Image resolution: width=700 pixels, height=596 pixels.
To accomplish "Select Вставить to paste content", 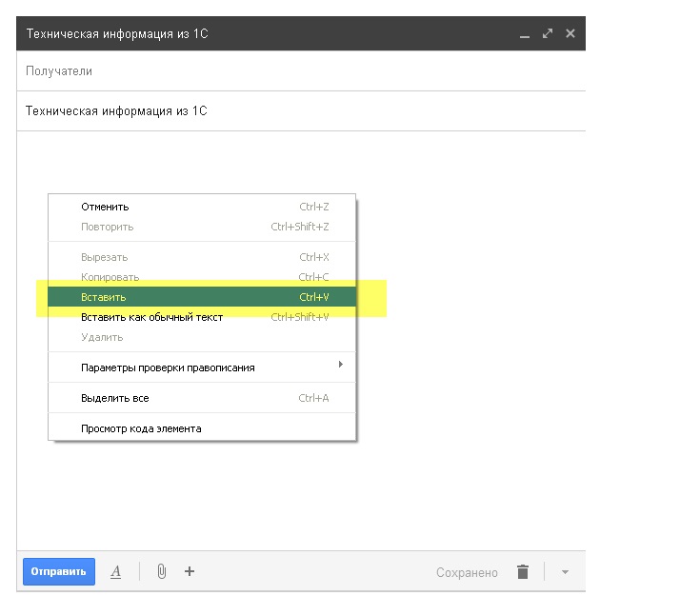I will click(x=202, y=297).
